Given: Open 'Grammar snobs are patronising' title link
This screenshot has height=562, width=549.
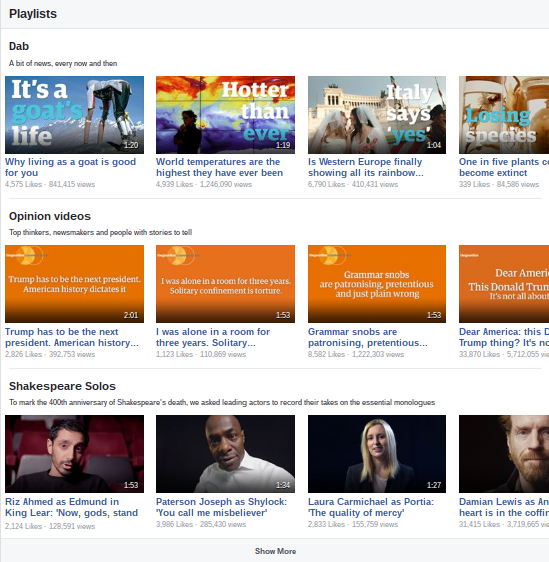Looking at the screenshot, I should 368,337.
